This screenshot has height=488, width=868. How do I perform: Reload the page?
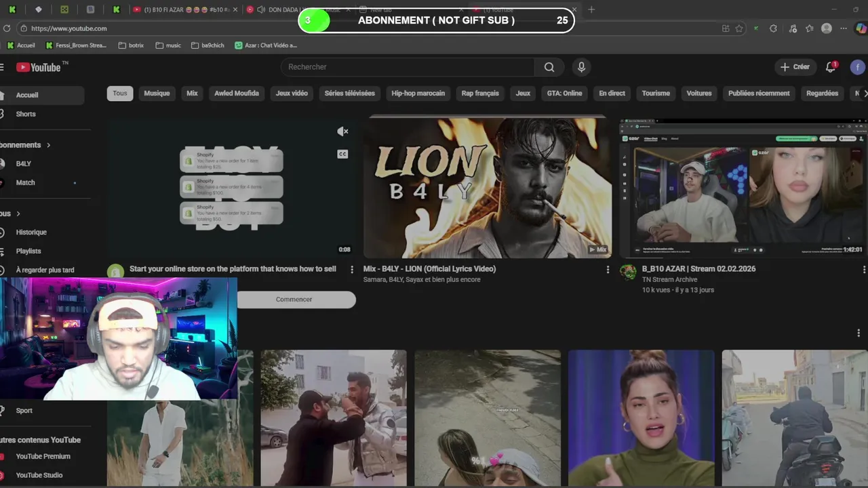(x=7, y=28)
